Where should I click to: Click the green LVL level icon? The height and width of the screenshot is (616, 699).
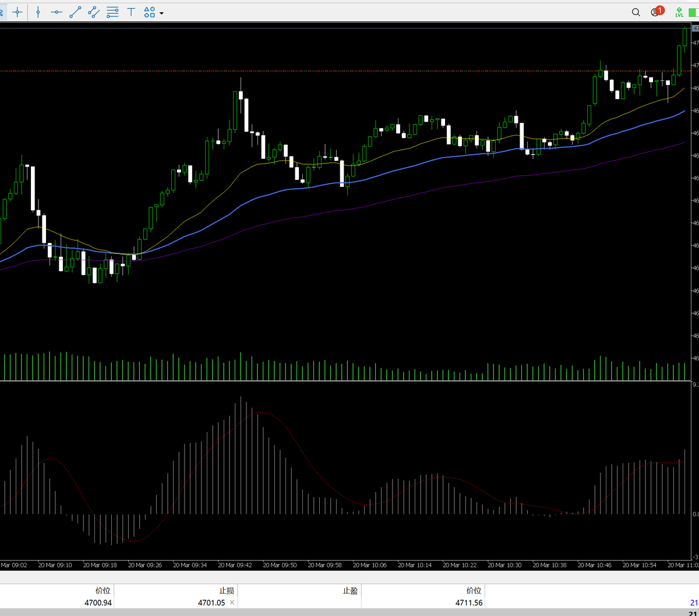tap(679, 12)
